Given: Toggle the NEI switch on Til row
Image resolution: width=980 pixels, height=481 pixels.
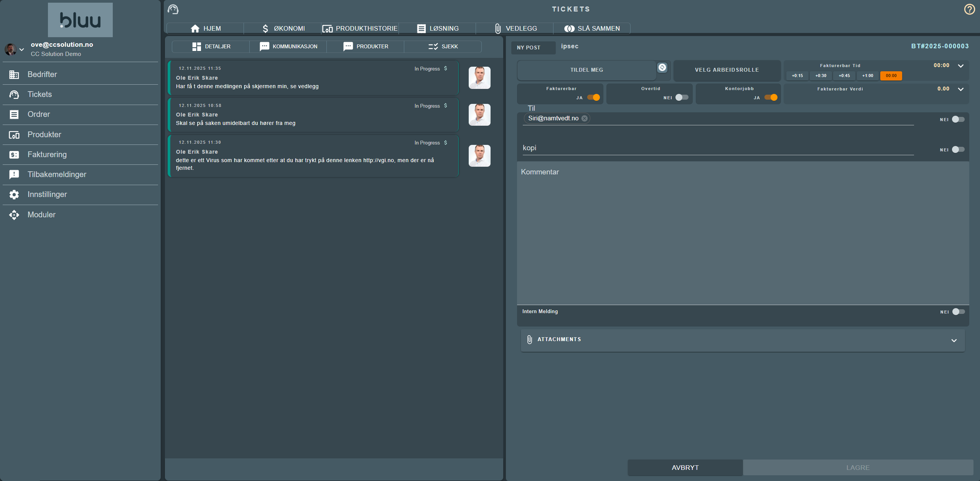Looking at the screenshot, I should click(x=958, y=119).
